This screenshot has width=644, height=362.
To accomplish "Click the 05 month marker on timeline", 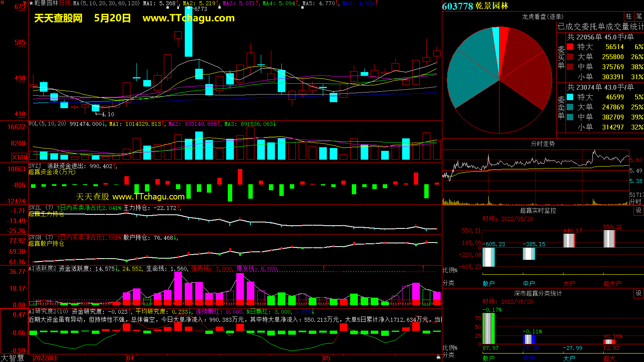I will click(x=326, y=358).
